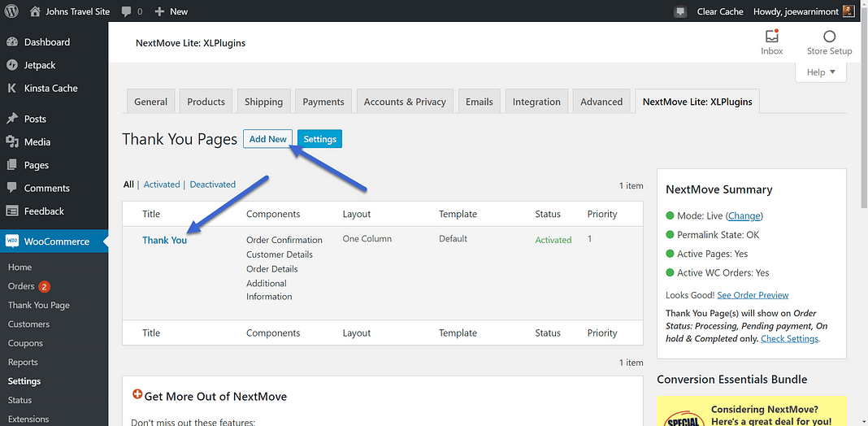Open the Customers submenu item

tap(28, 324)
